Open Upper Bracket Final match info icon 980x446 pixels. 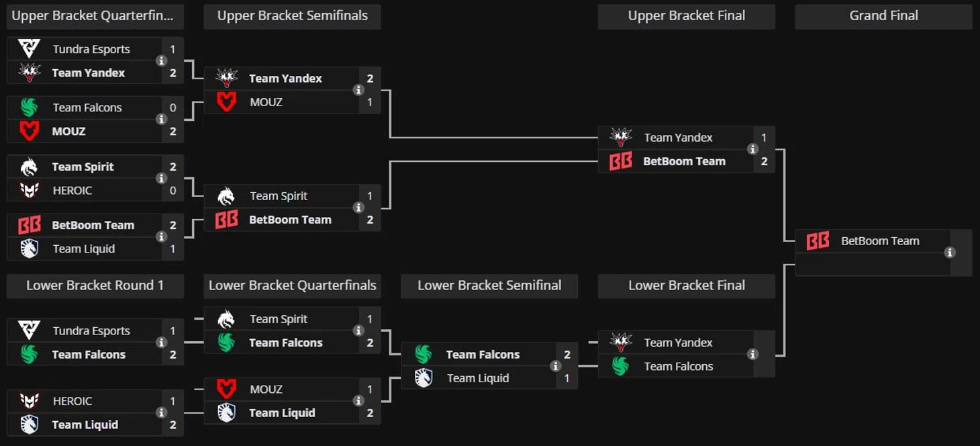point(752,149)
